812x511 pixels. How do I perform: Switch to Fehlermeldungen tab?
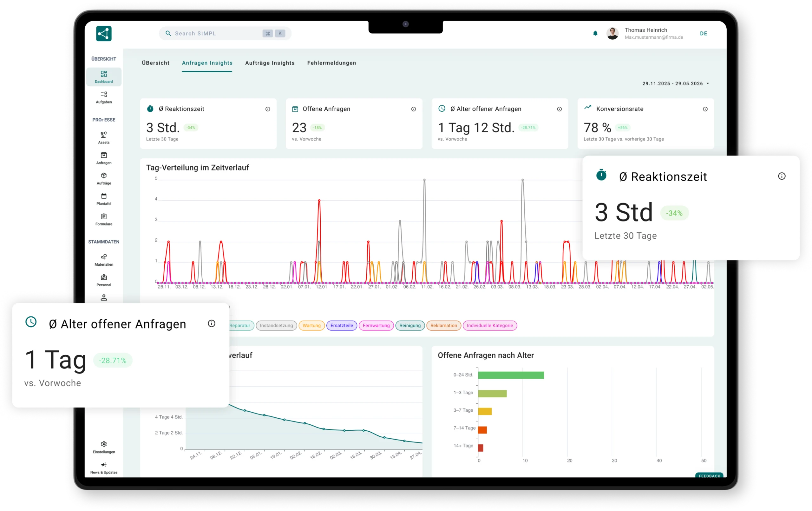click(x=331, y=63)
